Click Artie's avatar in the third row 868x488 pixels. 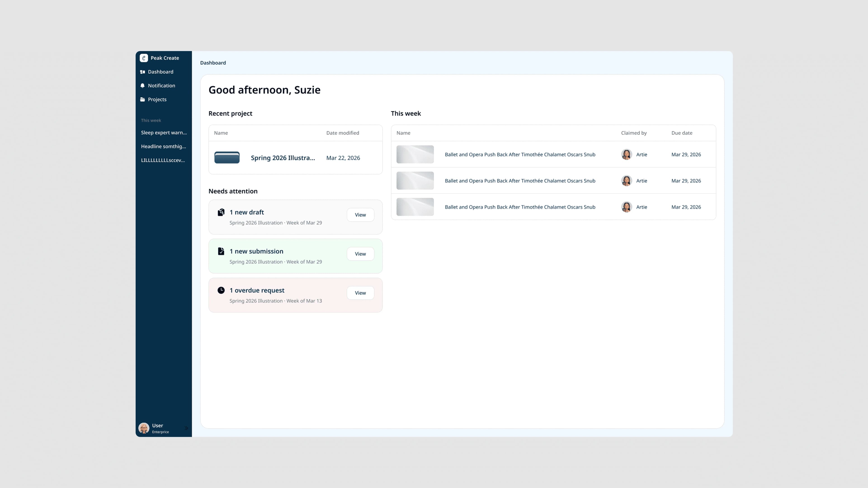(x=626, y=207)
